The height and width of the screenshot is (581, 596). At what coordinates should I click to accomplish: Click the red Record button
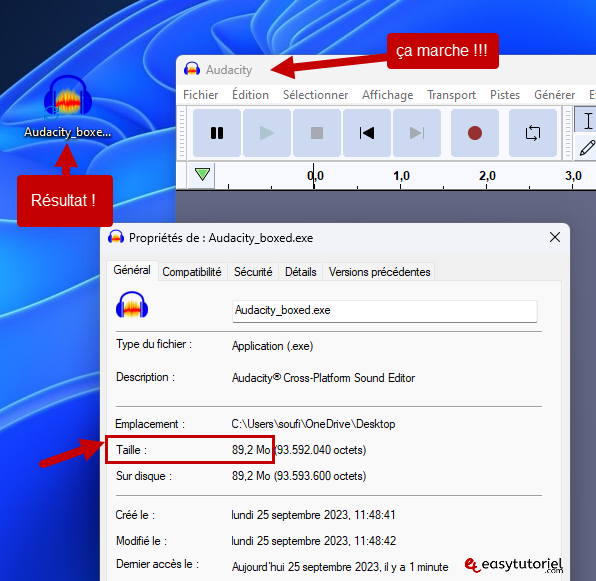pyautogui.click(x=475, y=133)
